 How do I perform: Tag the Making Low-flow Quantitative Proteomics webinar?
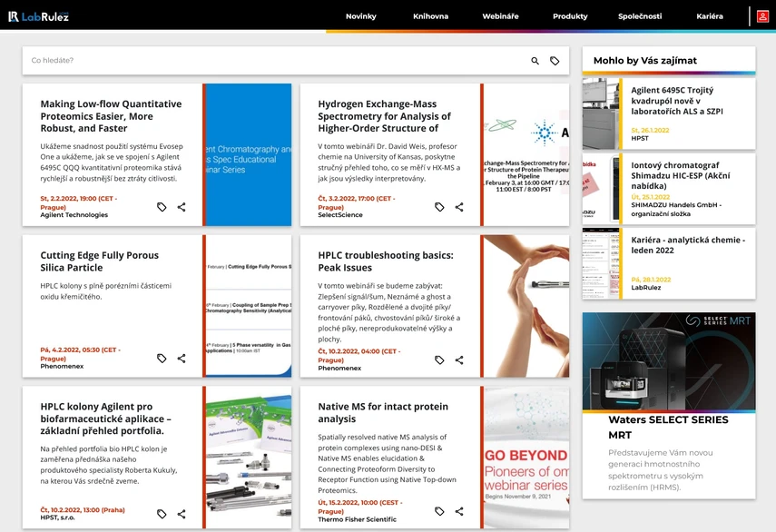pos(162,207)
